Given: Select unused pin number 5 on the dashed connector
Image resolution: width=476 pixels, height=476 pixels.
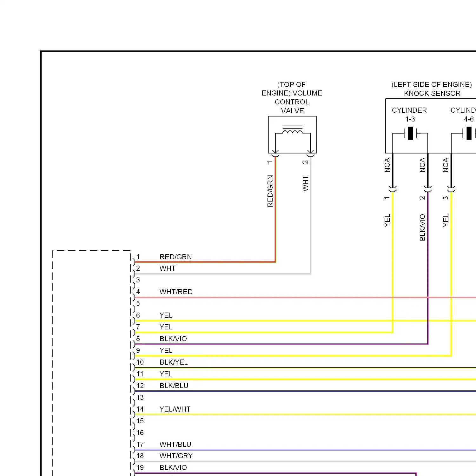Looking at the screenshot, I should pyautogui.click(x=138, y=304).
